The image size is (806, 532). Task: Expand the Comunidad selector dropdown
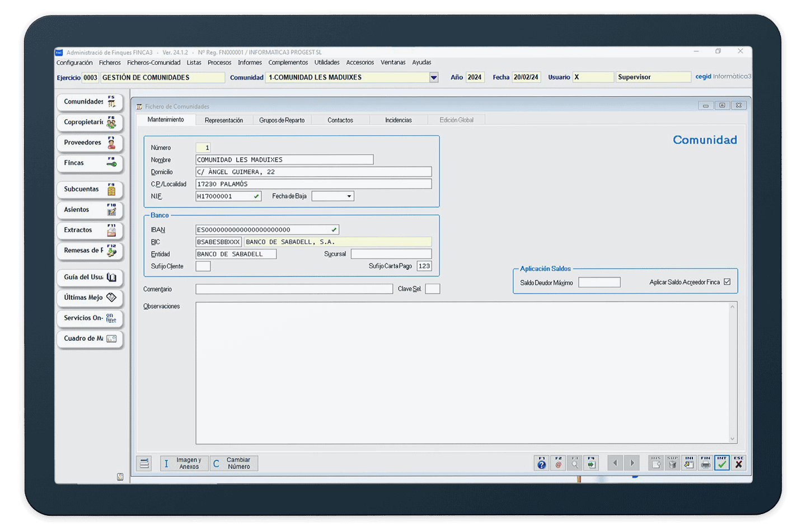point(434,78)
